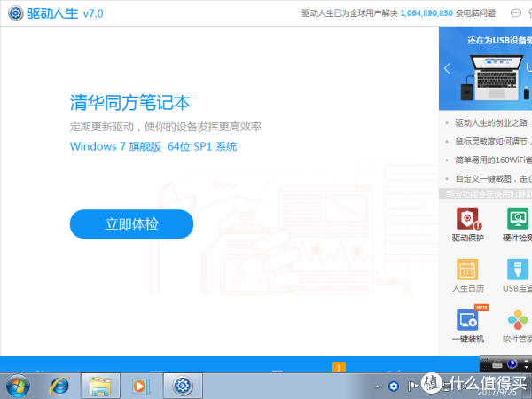Click the Windows 7 旗舰版 64位 system text

coord(153,146)
